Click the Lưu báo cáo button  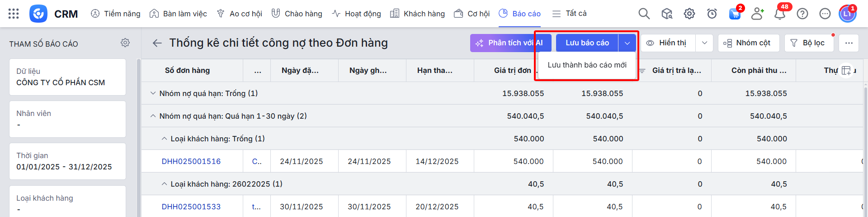(587, 43)
